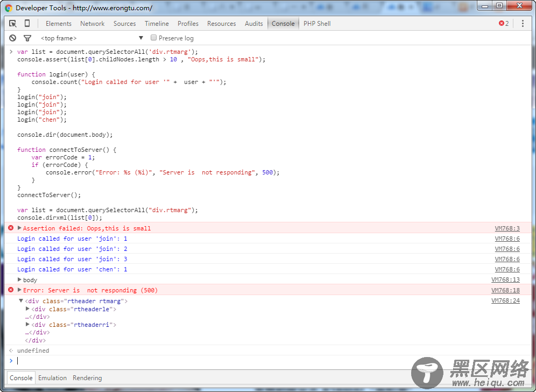Enable Preserve log checkbox
The image size is (536, 392).
(x=153, y=38)
